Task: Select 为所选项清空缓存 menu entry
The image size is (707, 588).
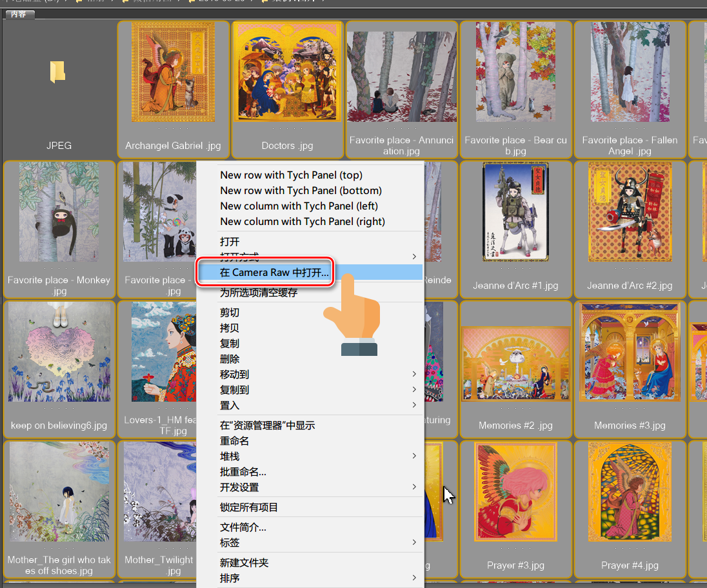Action: tap(259, 293)
